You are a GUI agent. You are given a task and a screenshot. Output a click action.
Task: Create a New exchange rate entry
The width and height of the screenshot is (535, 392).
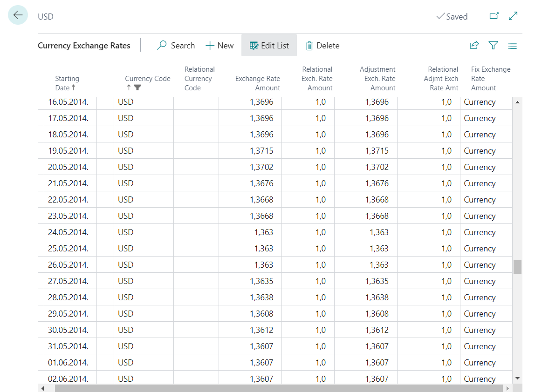pos(219,46)
